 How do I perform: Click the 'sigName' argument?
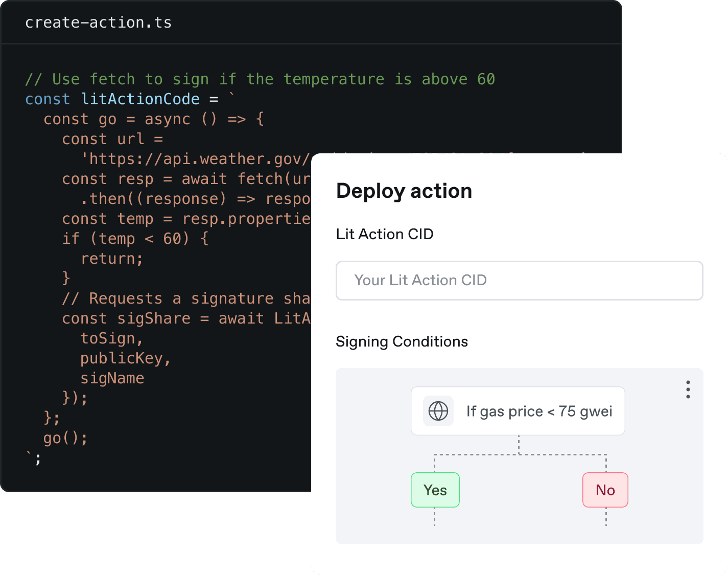point(112,378)
